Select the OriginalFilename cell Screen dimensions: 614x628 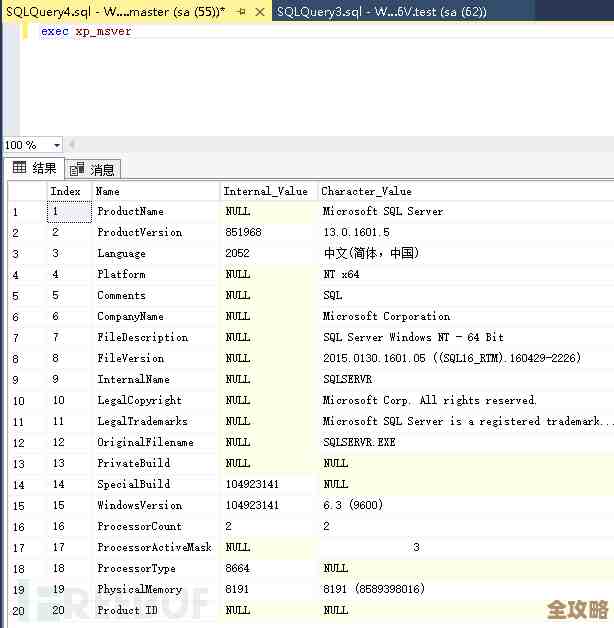point(156,442)
